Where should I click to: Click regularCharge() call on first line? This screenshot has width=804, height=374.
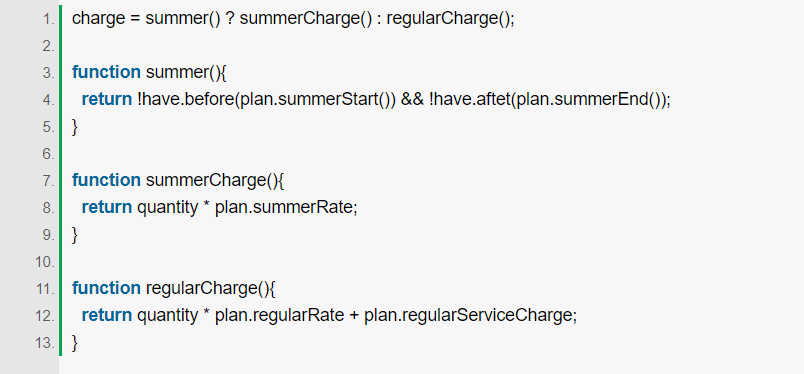coord(448,19)
